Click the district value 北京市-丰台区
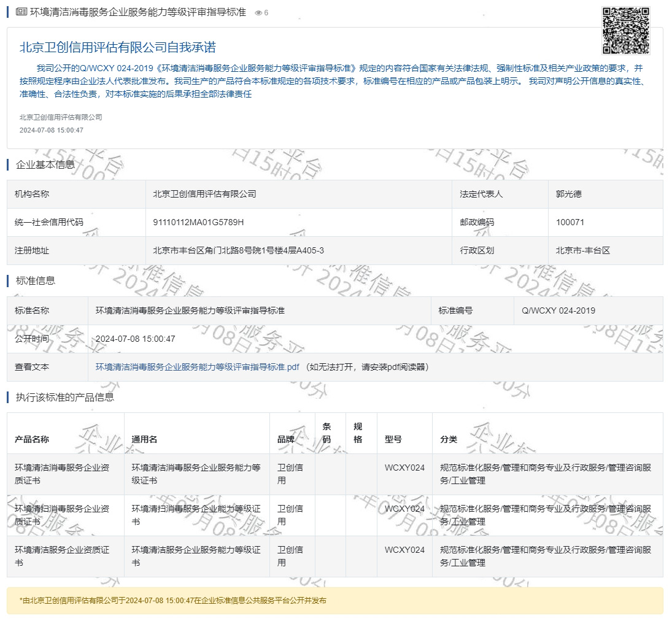 point(583,250)
